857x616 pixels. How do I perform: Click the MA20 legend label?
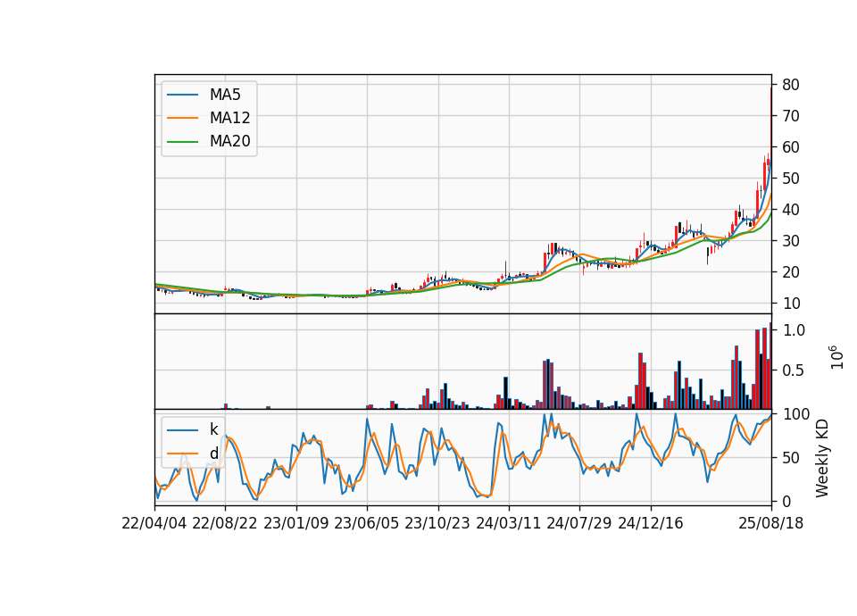pos(229,141)
